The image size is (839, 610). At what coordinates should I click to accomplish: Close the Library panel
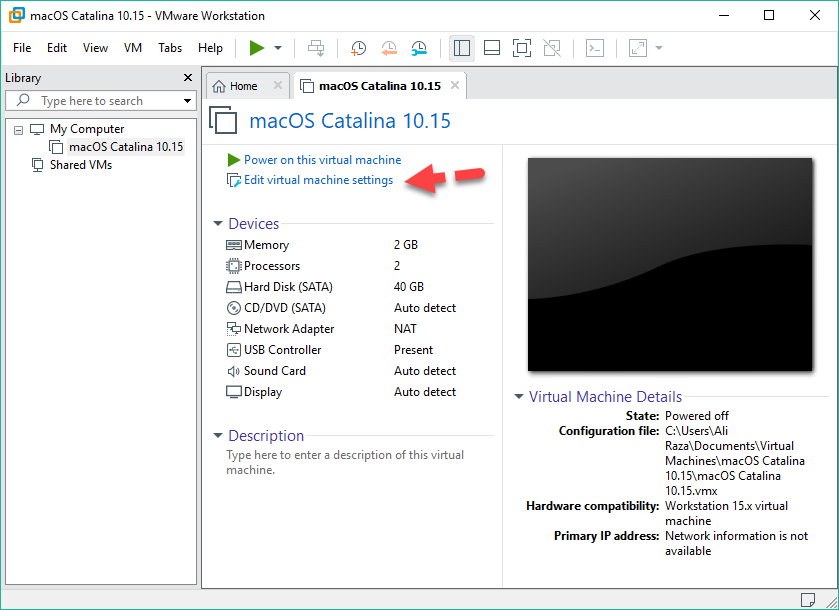click(188, 78)
